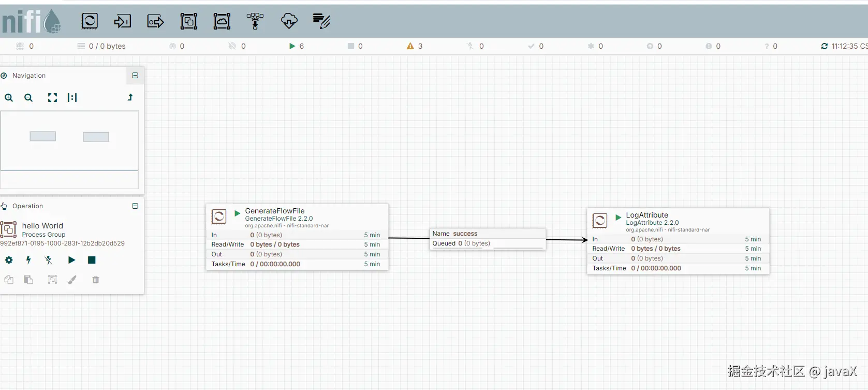Disable components with the crossed lightning icon
This screenshot has width=868, height=390.
pos(49,260)
